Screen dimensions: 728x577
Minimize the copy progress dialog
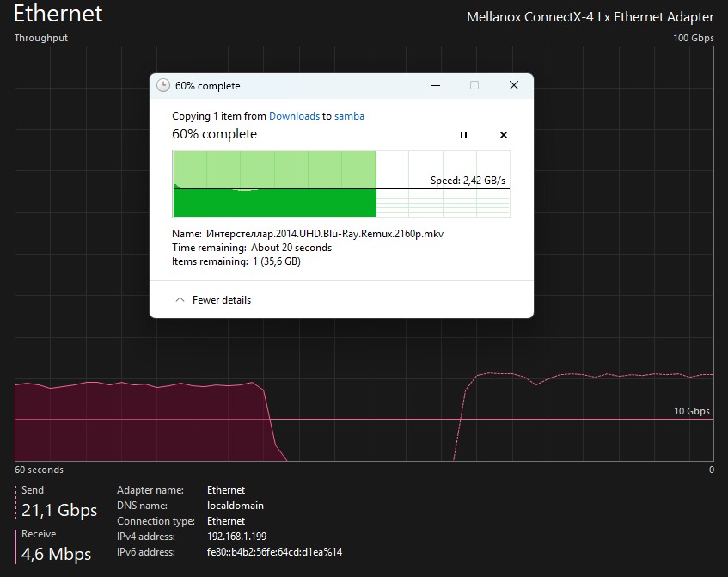click(436, 85)
